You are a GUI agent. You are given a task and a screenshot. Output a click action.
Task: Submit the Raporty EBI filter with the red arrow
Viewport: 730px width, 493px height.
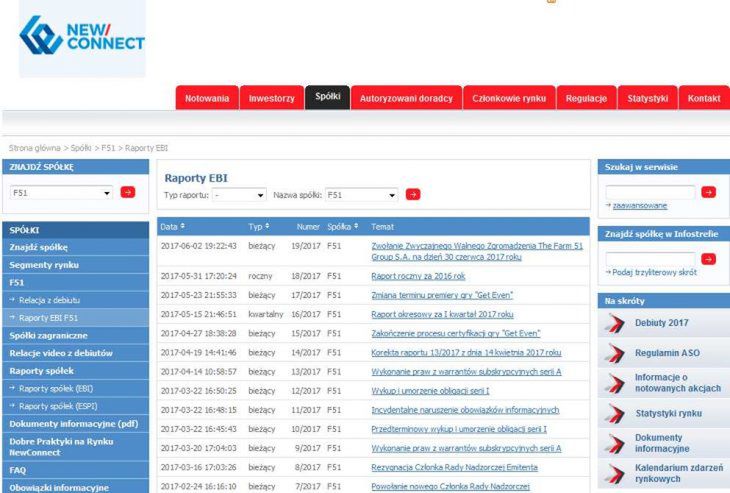click(413, 194)
